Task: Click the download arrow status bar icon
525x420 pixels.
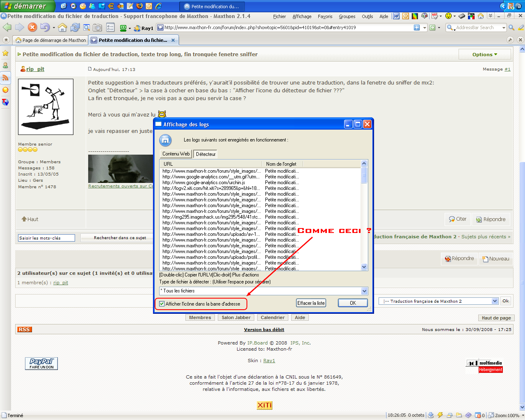Action: [431, 415]
